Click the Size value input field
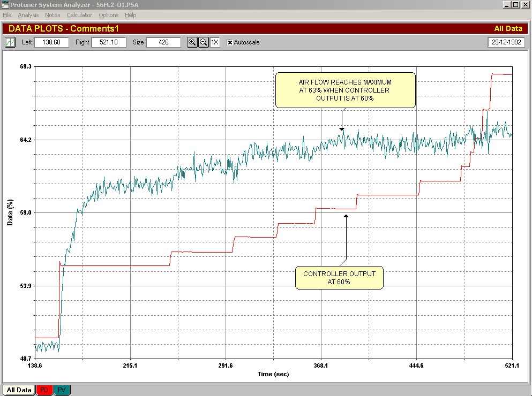Image resolution: width=532 pixels, height=396 pixels. [x=163, y=42]
